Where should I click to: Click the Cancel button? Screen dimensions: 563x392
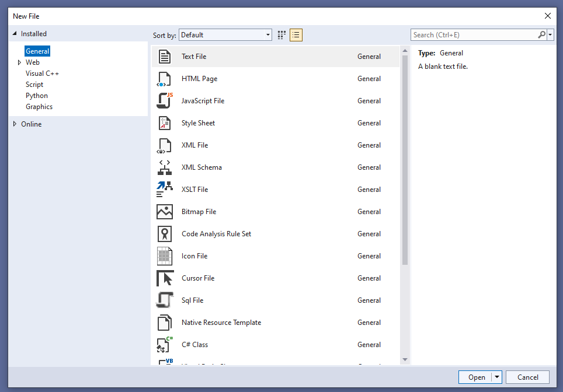527,377
